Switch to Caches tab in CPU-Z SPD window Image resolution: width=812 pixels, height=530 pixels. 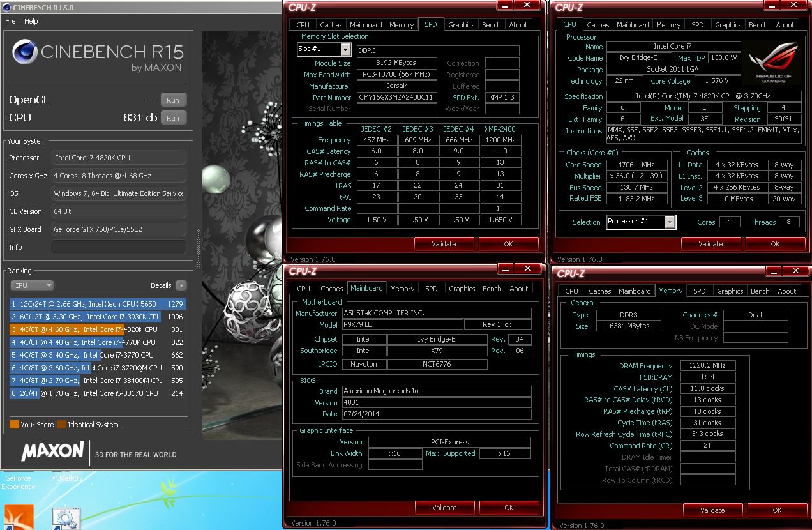tap(331, 25)
